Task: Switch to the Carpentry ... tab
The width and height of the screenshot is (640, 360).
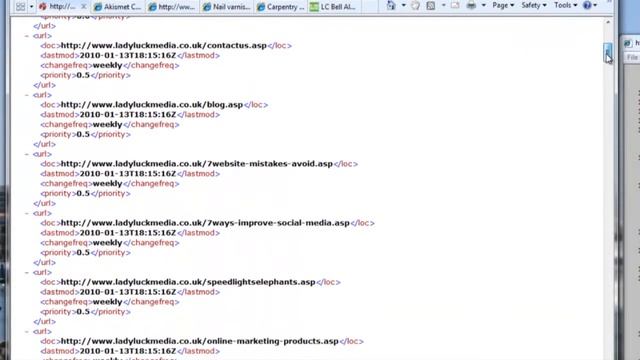Action: [281, 7]
